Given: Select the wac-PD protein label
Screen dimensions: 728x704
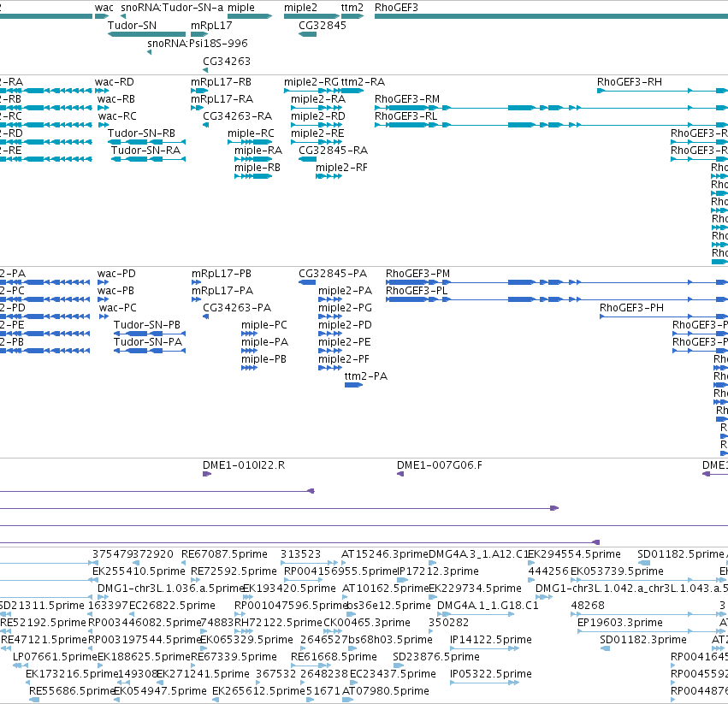Looking at the screenshot, I should coord(116,274).
